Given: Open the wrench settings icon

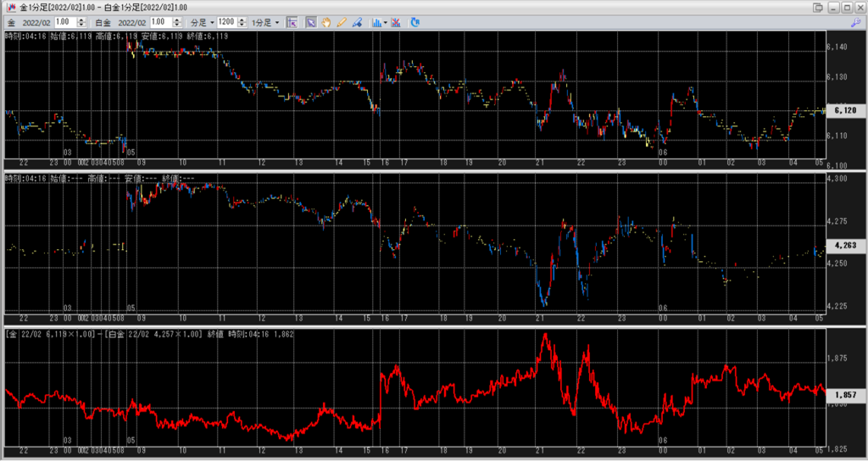Looking at the screenshot, I should click(x=855, y=22).
